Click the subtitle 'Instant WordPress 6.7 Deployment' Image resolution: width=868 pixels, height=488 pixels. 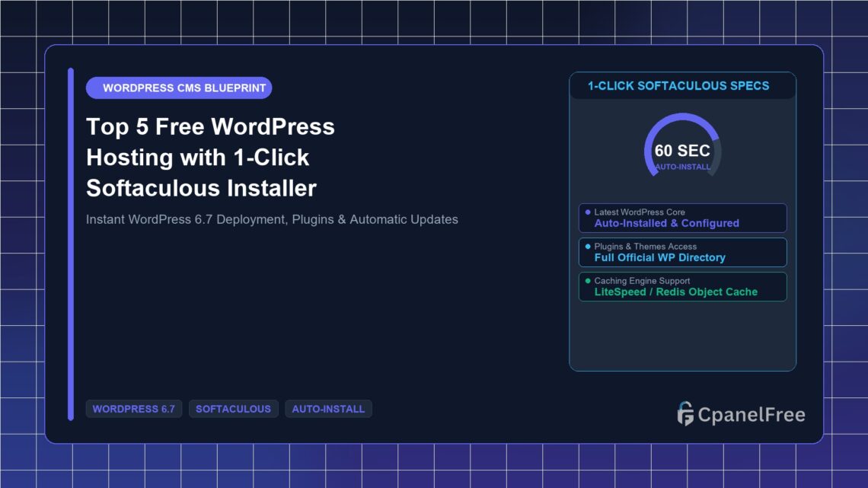click(x=186, y=220)
